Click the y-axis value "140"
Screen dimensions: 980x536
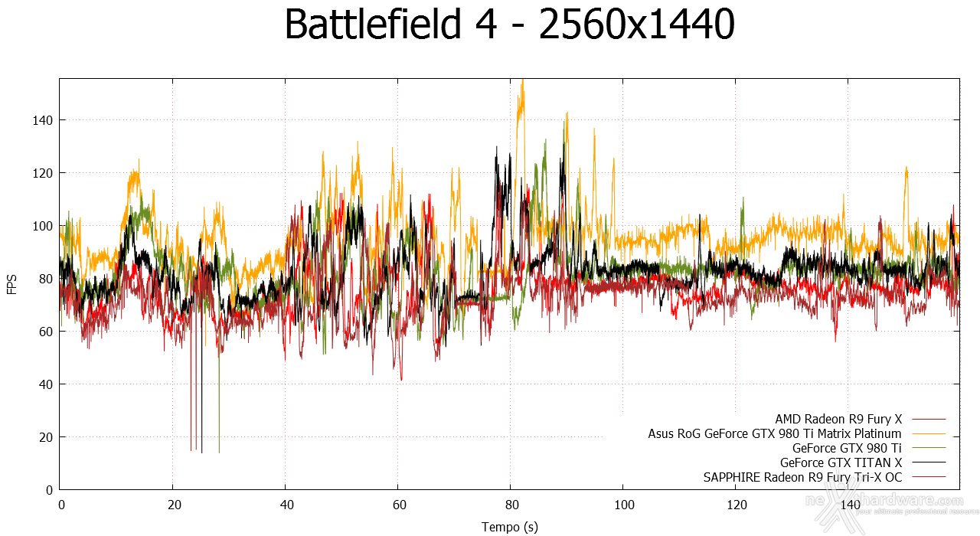coord(43,120)
